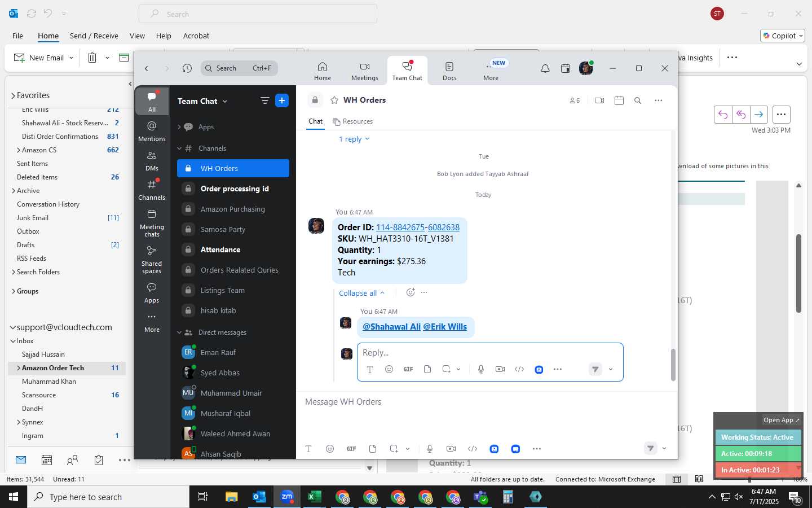Viewport: 812px width, 508px height.
Task: Click the @Erik Wills mention
Action: [445, 327]
